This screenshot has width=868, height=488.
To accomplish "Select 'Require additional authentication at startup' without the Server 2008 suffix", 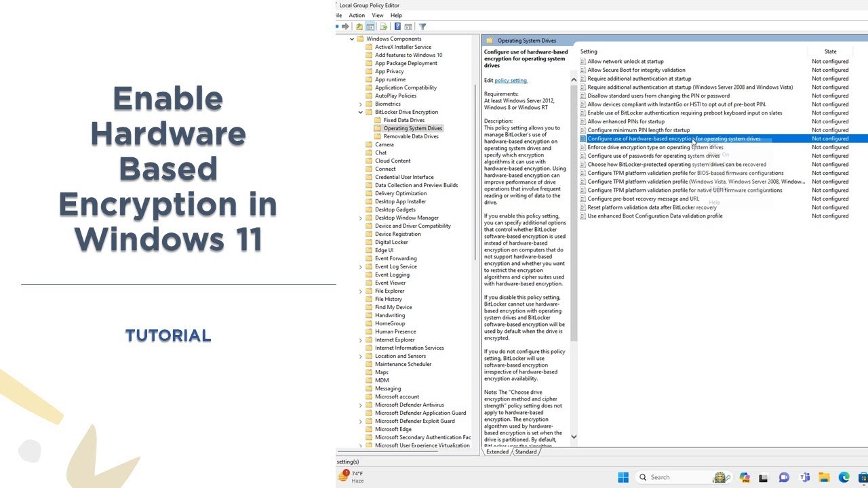I will point(638,79).
